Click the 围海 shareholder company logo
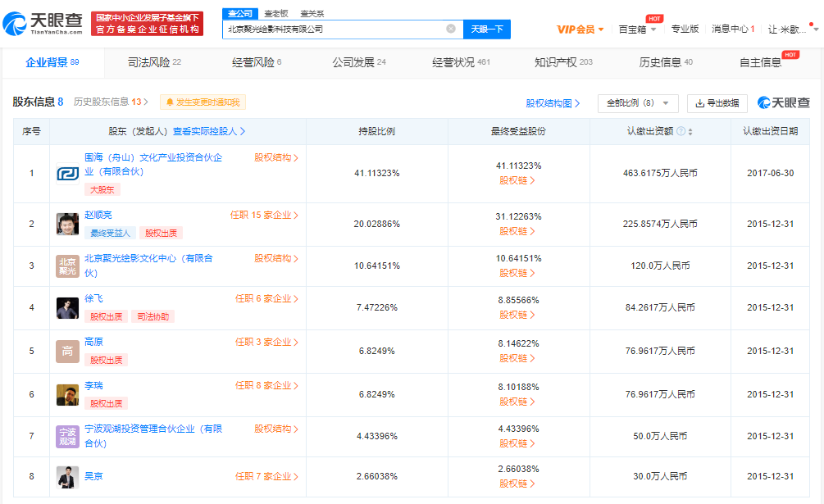This screenshot has width=824, height=504. point(67,174)
